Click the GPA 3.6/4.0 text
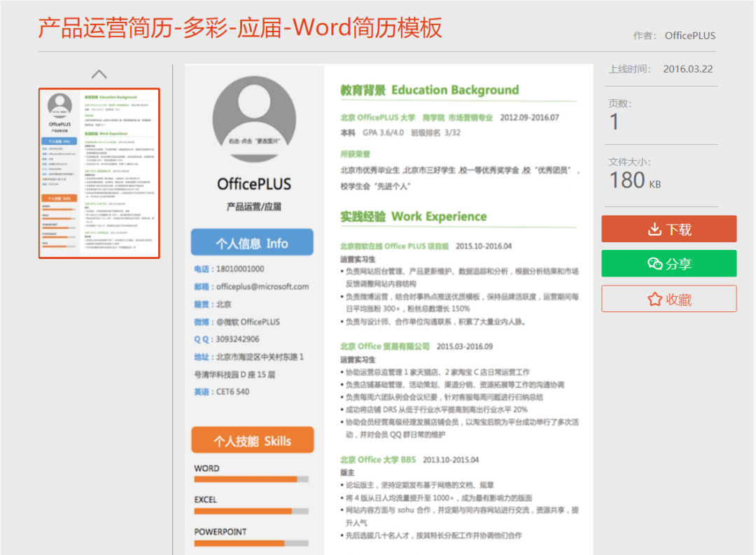Screen dimensions: 756x555 pyautogui.click(x=384, y=132)
